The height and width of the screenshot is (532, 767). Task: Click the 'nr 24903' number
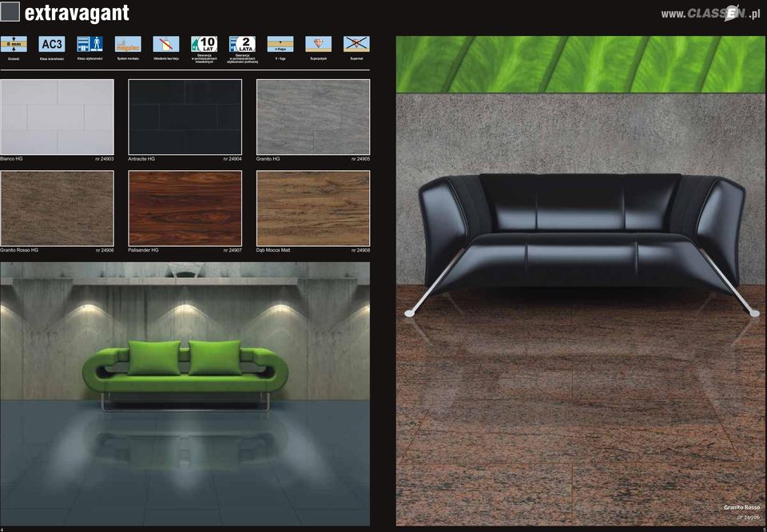[105, 159]
